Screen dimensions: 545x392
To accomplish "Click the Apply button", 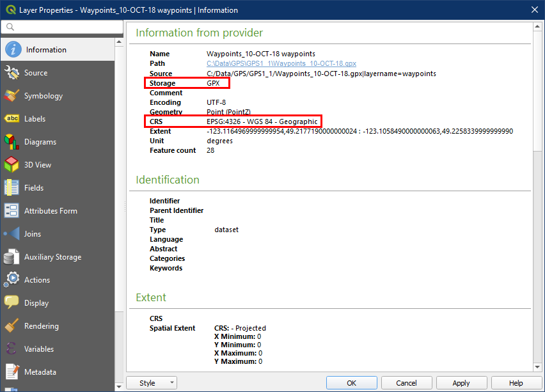I will pyautogui.click(x=461, y=383).
